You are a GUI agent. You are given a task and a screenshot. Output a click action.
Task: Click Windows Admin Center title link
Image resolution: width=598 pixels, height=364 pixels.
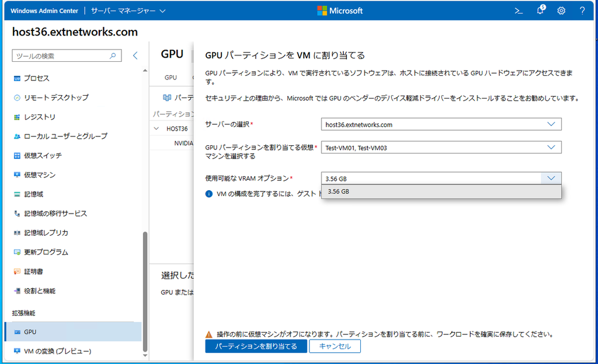click(44, 10)
